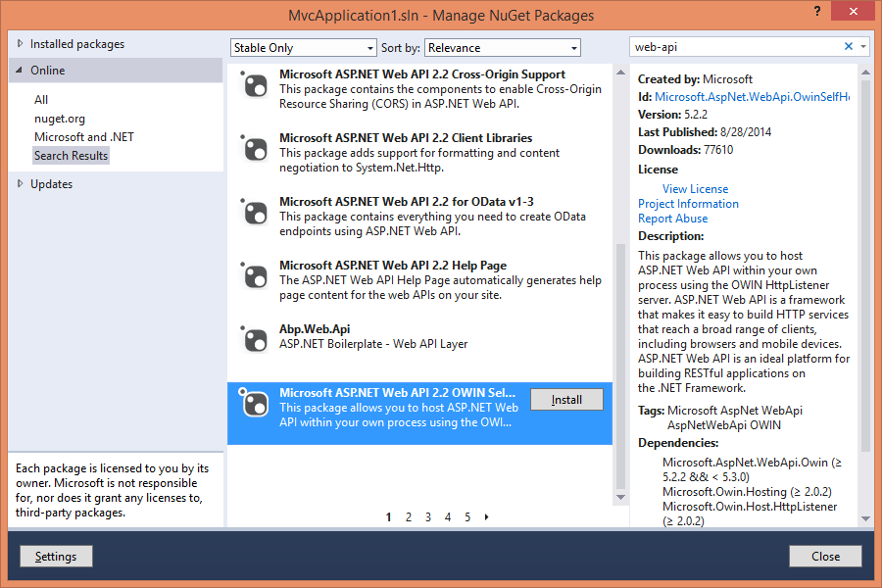Click the Downloads: 77610 detail text
Screen dimensions: 882x588
[x=686, y=150]
